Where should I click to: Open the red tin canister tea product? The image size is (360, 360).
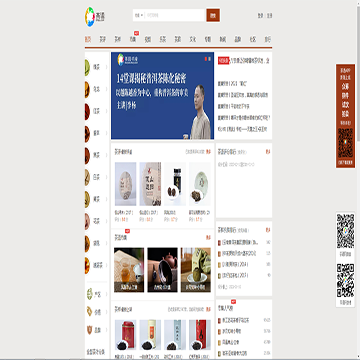[126, 335]
